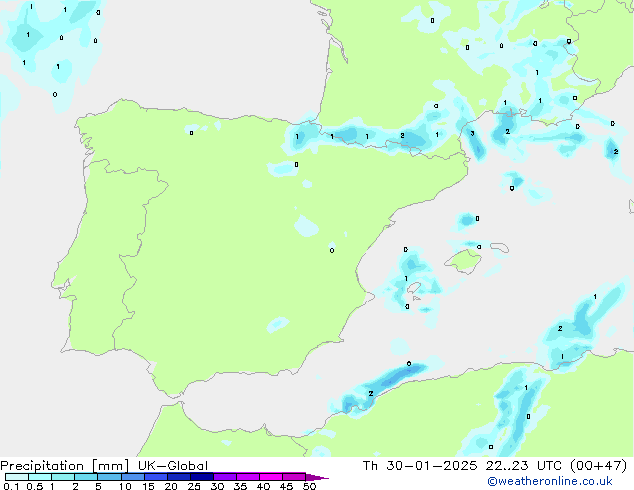Select the 25–30 mm navy legend box
The image size is (634, 490).
(201, 477)
